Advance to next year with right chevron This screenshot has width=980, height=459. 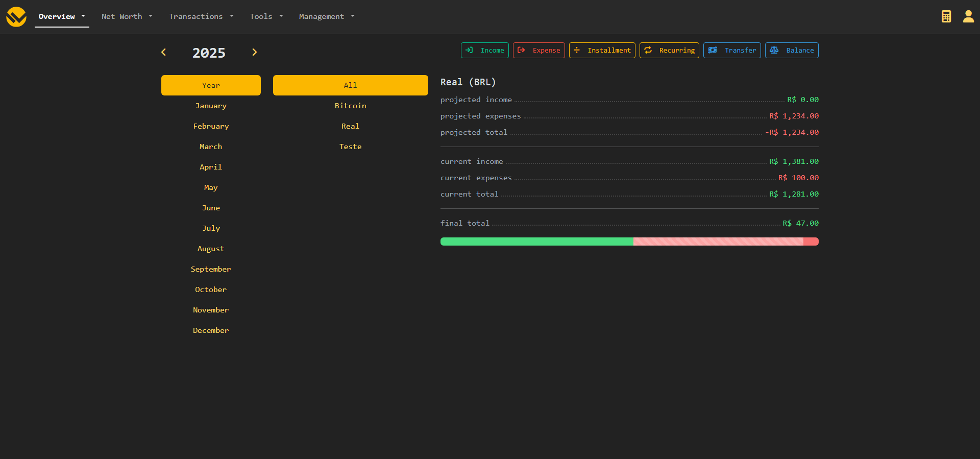(x=254, y=52)
